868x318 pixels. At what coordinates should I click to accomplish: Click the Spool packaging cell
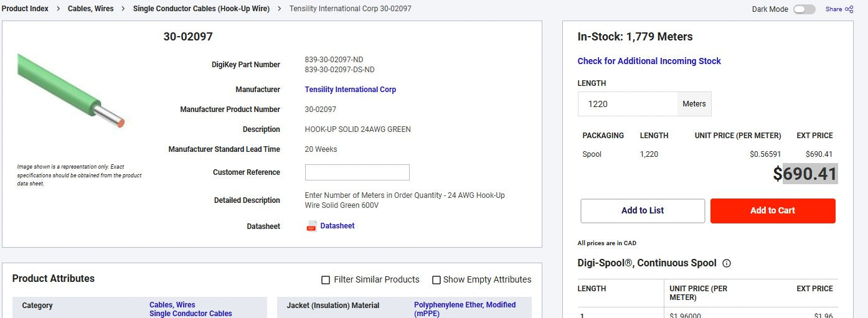[x=592, y=154]
